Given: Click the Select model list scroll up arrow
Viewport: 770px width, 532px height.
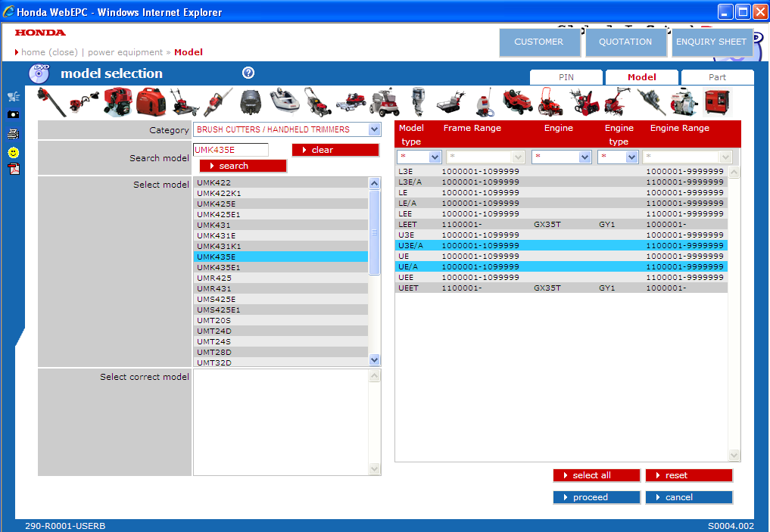Looking at the screenshot, I should (x=374, y=183).
